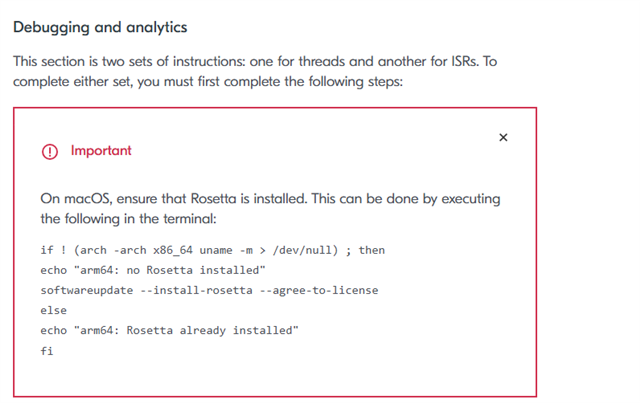Click the "Rosetta already installed" echo line
This screenshot has width=640, height=403.
(x=169, y=330)
